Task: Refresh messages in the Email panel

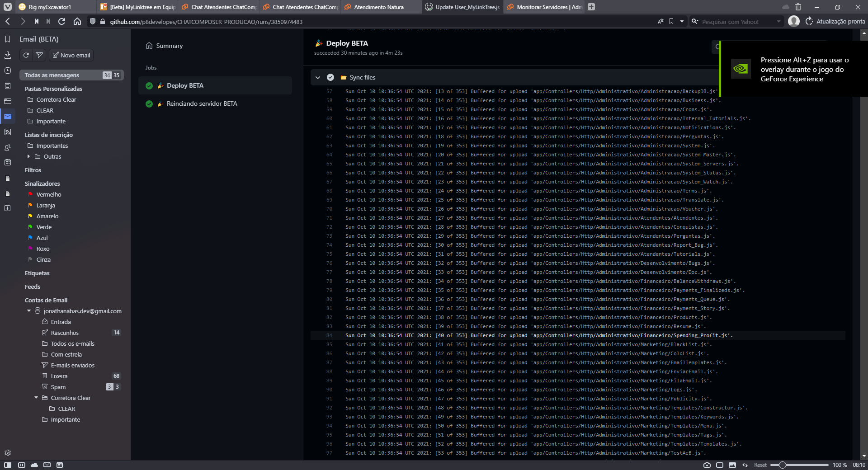Action: (x=26, y=55)
